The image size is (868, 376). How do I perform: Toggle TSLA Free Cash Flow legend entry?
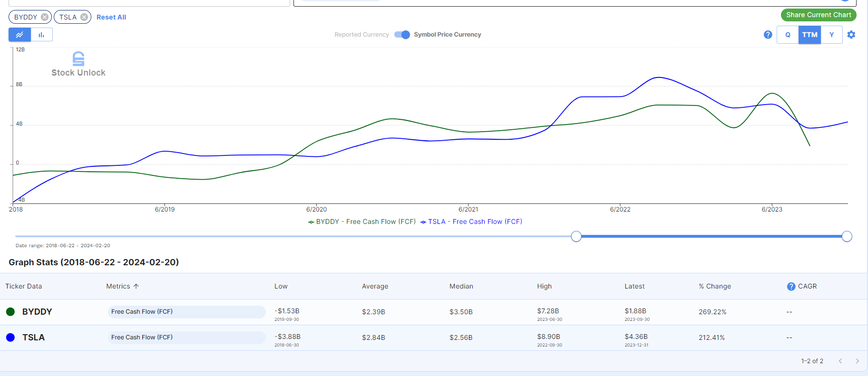point(471,222)
